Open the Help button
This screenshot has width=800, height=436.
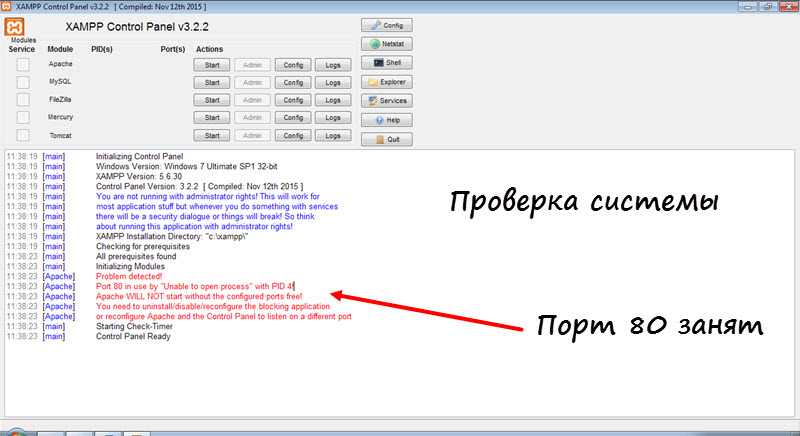(x=387, y=120)
